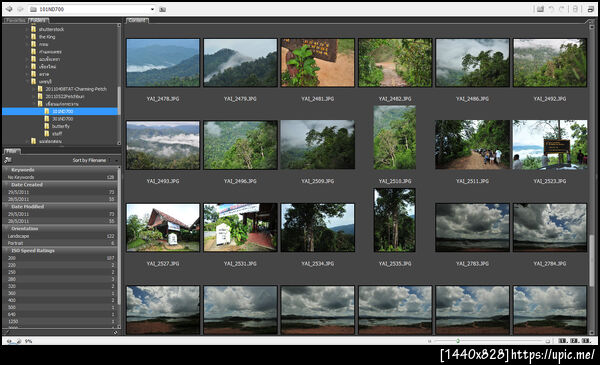Select thumbnail YAI_2478.JPG

(x=163, y=62)
